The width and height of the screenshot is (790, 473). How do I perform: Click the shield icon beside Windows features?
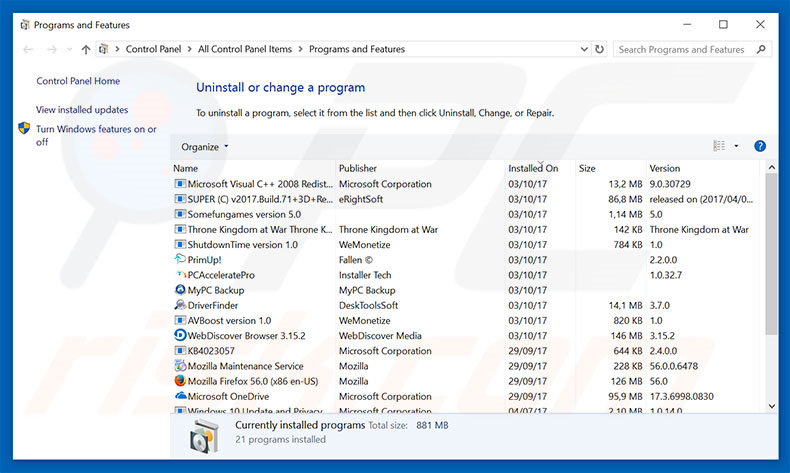(24, 128)
